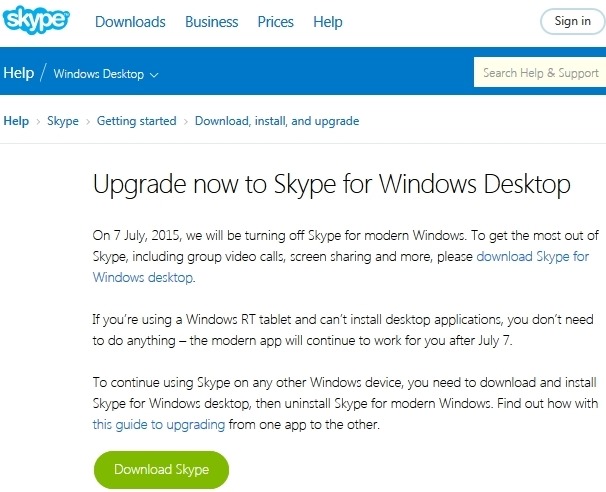Screen dimensions: 606x492
Task: Open Help in top navigation
Action: 328,21
